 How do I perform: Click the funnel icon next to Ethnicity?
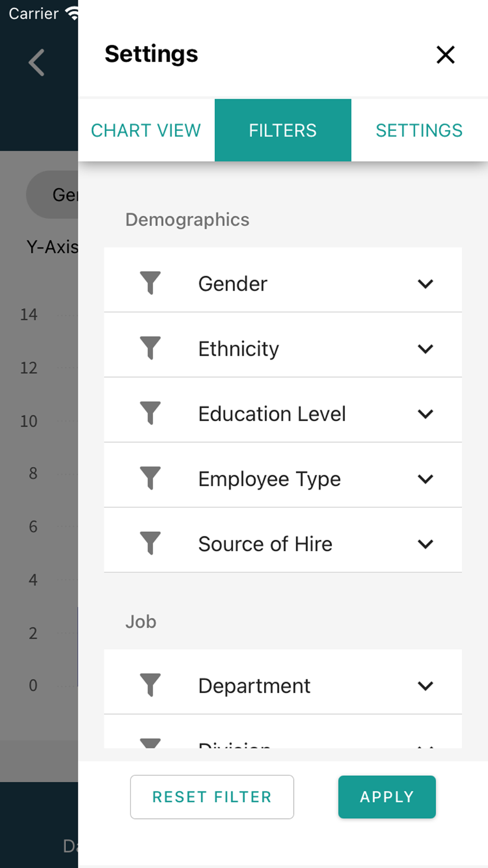[150, 348]
